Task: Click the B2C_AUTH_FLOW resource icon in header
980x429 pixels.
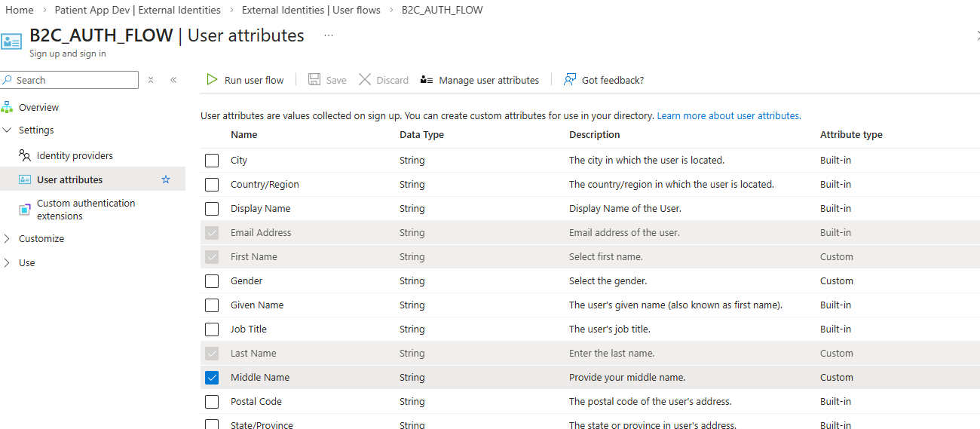Action: click(x=11, y=41)
